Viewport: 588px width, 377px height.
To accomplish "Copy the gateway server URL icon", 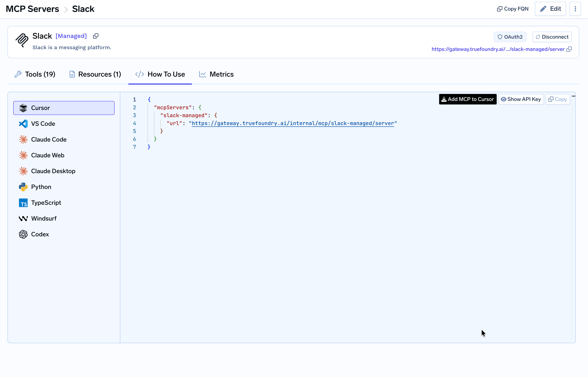I will click(569, 49).
